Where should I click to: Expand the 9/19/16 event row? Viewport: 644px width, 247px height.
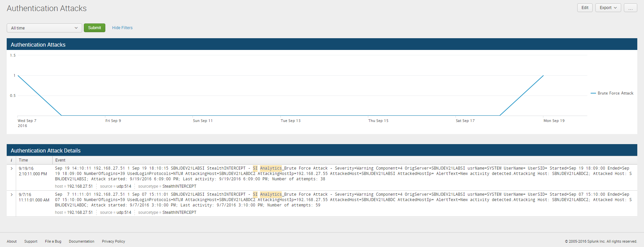(x=11, y=169)
